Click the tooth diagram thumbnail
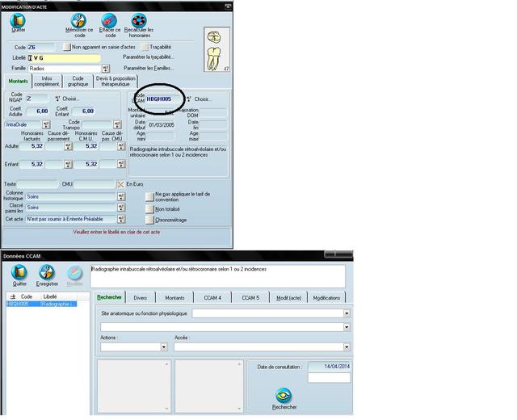 click(216, 50)
